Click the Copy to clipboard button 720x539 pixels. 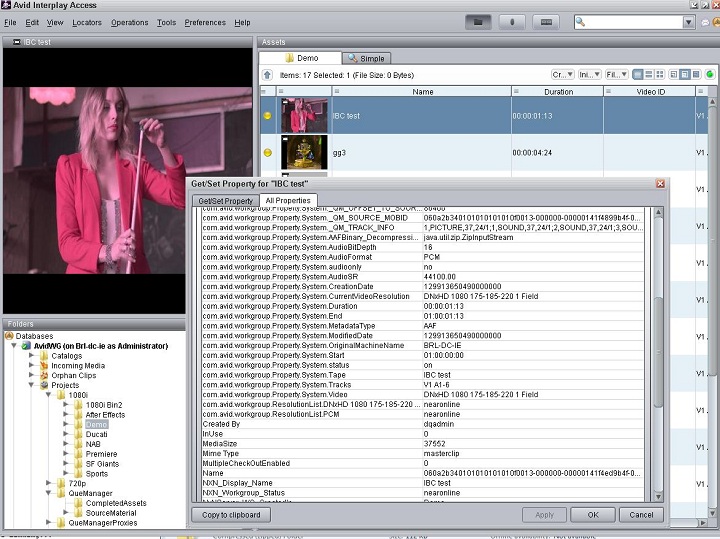point(231,515)
